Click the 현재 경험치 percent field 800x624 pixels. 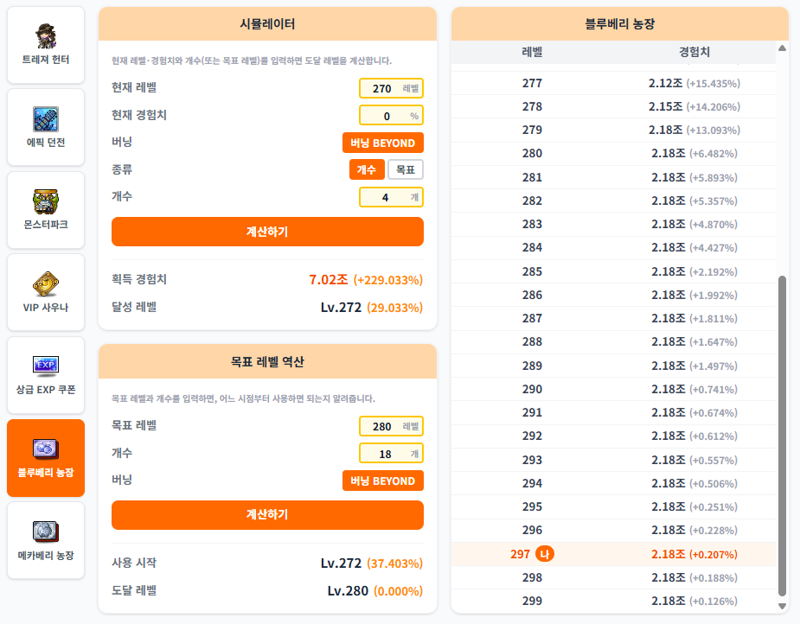coord(391,115)
